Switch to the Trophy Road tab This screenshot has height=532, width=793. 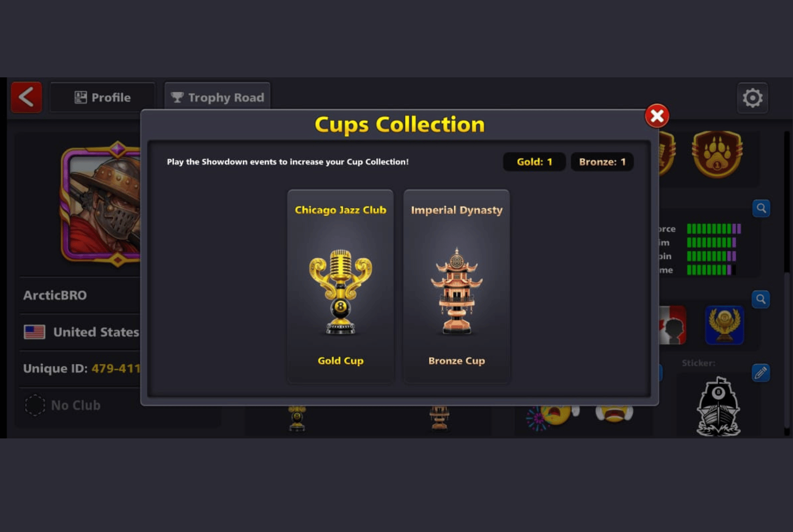pos(217,97)
